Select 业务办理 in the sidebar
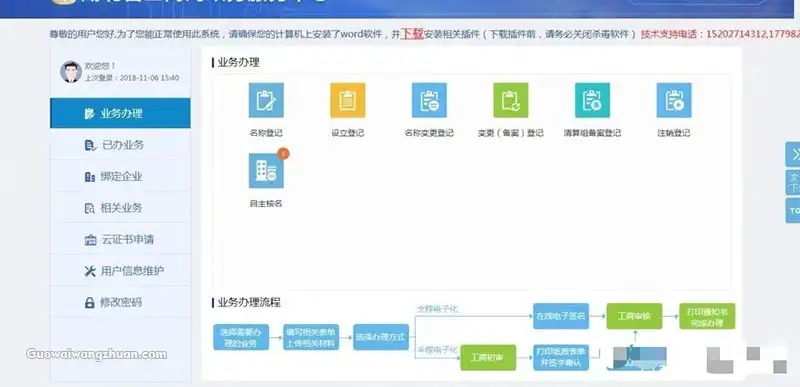 (x=120, y=113)
